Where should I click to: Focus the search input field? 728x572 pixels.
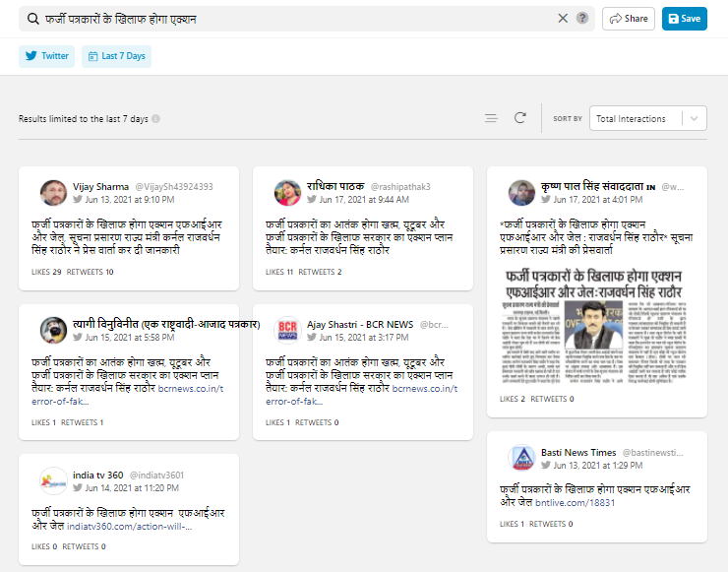pos(297,19)
